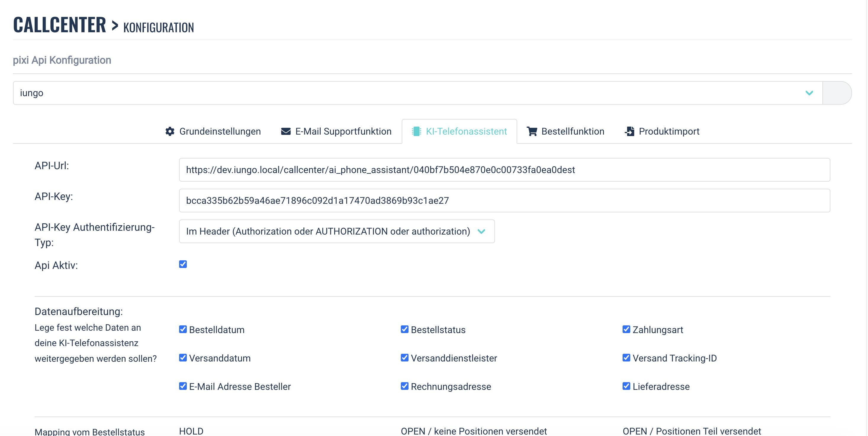Click the chip icon for KI-Telefonassistent
868x436 pixels.
[x=417, y=131]
